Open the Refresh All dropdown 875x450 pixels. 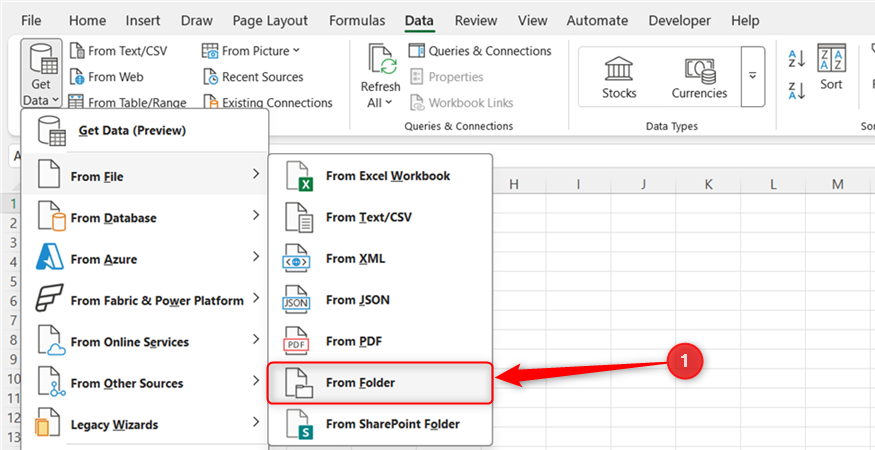pos(380,75)
